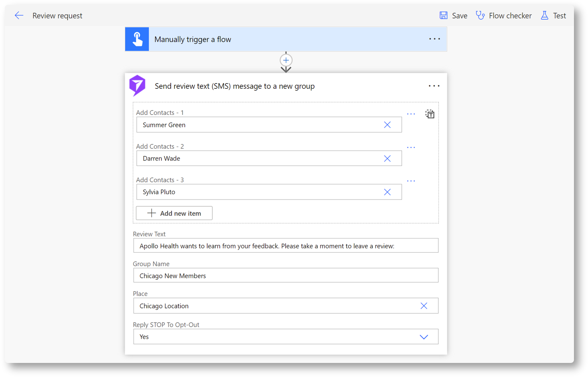Open options menu for Send review text action
Screen dimensions: 588x377
pyautogui.click(x=434, y=86)
